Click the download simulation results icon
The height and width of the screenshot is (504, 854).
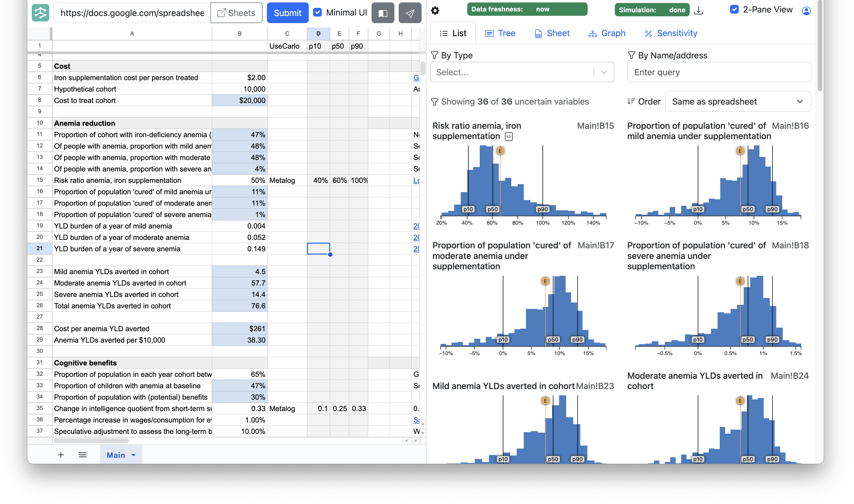pyautogui.click(x=699, y=11)
